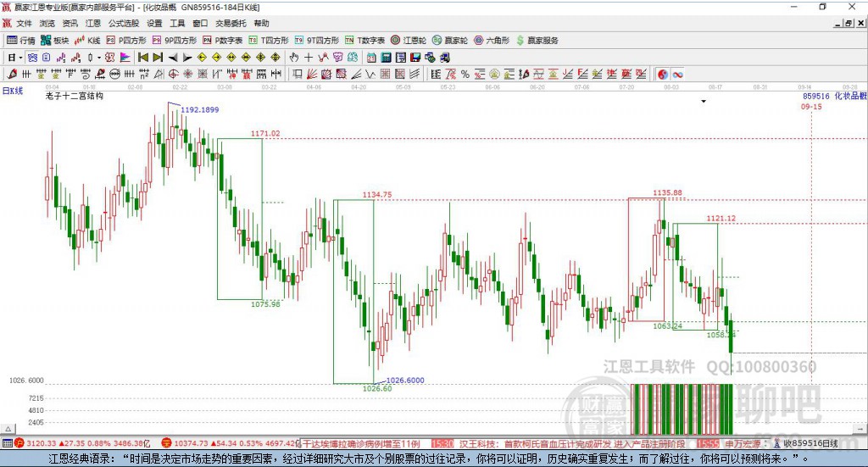The height and width of the screenshot is (467, 868).
Task: Jump to first bar navigation button
Action: click(x=142, y=58)
